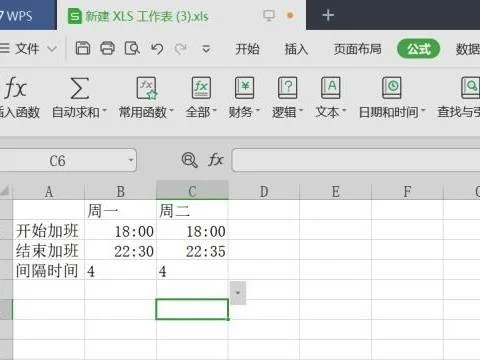The image size is (480, 360).
Task: Click the Print Preview icon
Action: coord(132,49)
